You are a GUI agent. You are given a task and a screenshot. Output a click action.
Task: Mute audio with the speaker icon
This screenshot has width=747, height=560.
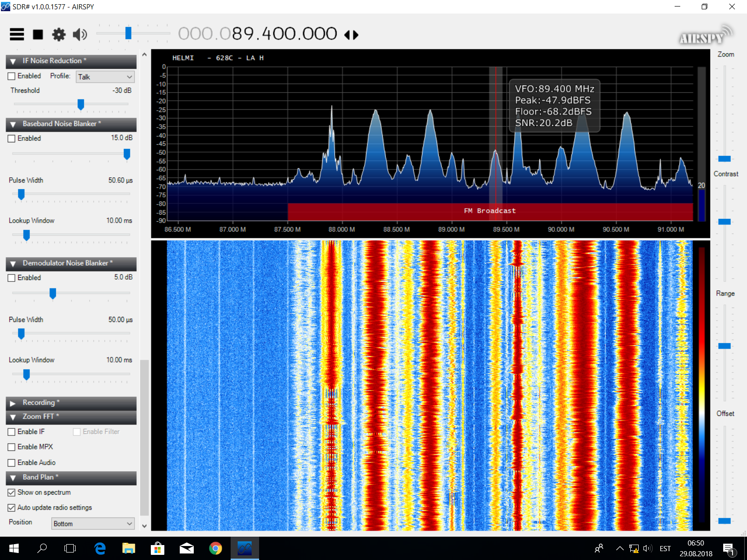tap(80, 35)
